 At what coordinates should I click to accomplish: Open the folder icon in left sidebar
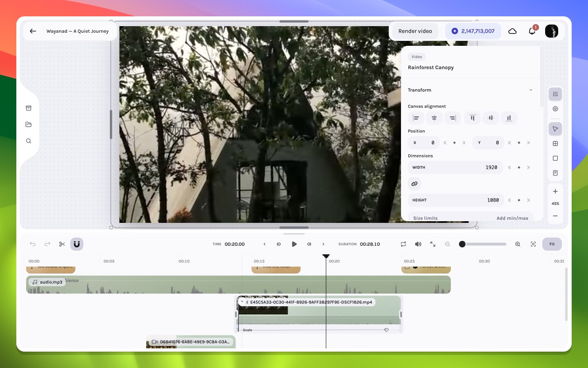(x=29, y=125)
